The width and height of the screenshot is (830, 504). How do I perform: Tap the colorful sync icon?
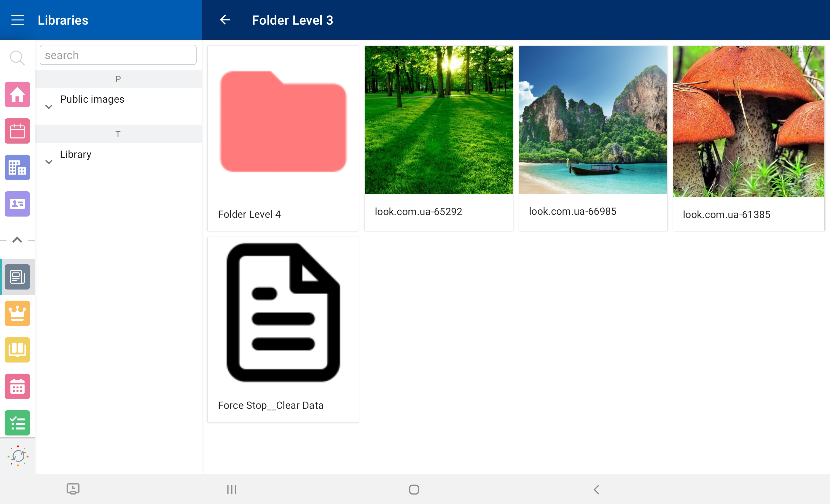tap(18, 456)
